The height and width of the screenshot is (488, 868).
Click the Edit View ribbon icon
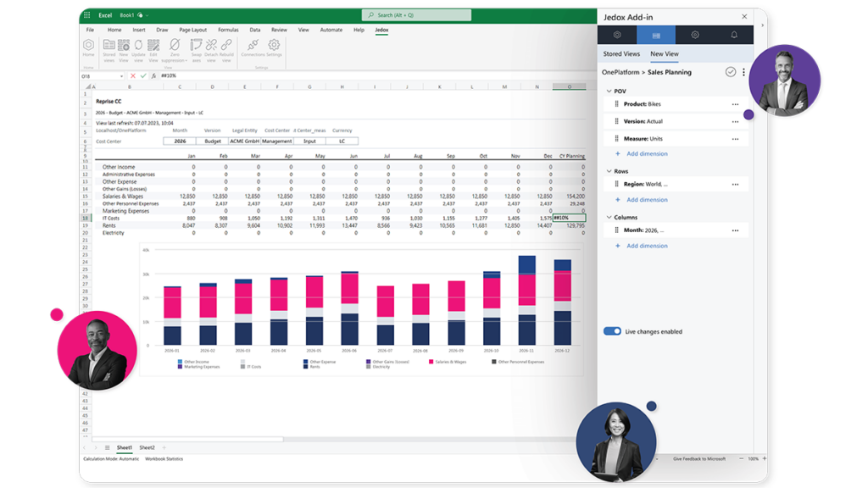[x=153, y=47]
